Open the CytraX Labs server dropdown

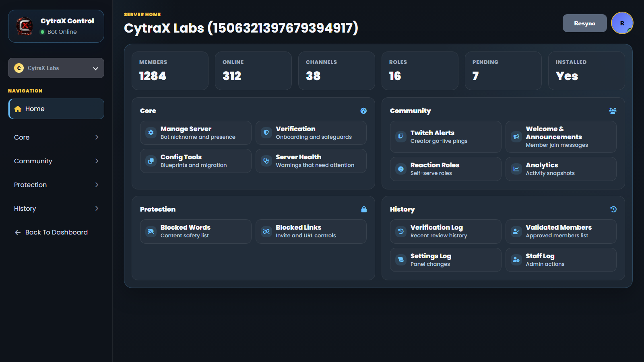click(56, 68)
